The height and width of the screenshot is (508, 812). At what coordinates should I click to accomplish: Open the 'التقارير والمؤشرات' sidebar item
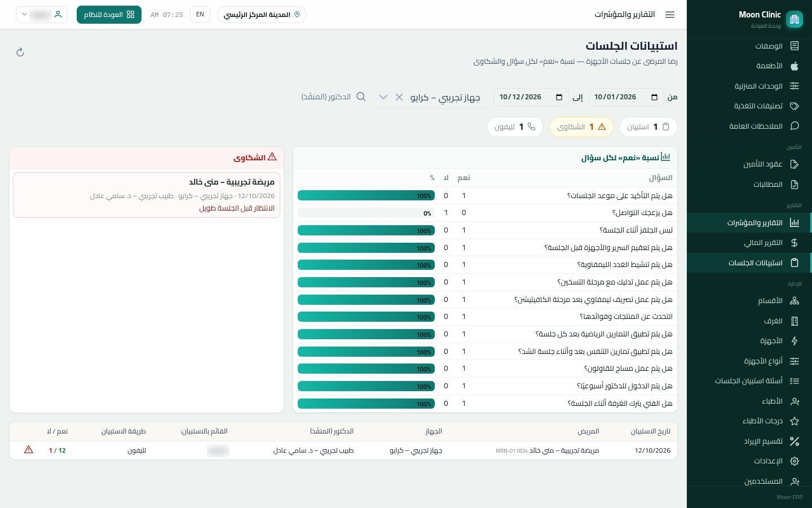tap(749, 223)
